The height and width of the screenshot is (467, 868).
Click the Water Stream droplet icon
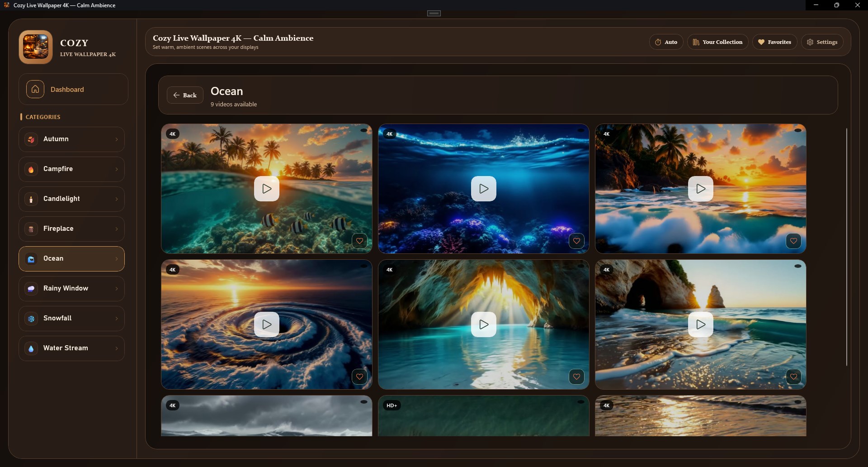coord(31,348)
